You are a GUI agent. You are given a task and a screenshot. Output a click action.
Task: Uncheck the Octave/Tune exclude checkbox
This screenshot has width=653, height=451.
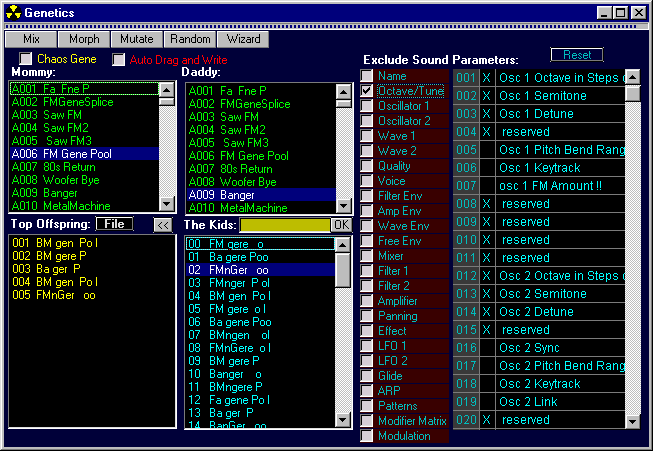click(367, 91)
